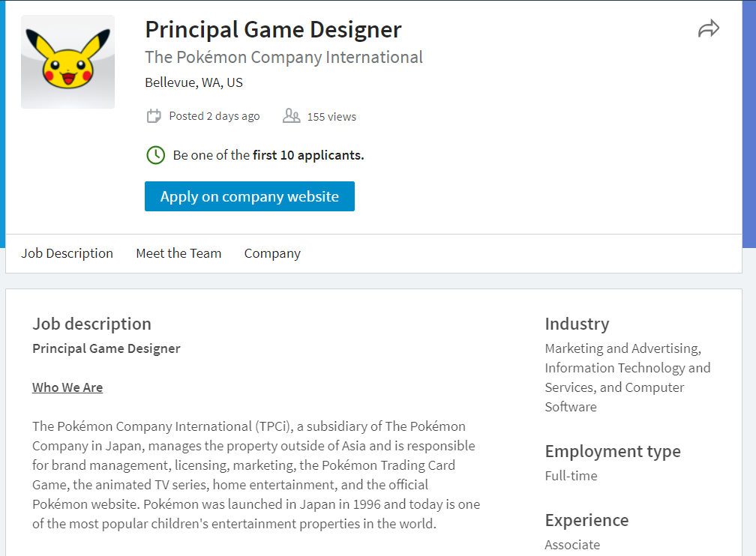
Task: Switch to the Meet the Team tab
Action: pos(178,253)
